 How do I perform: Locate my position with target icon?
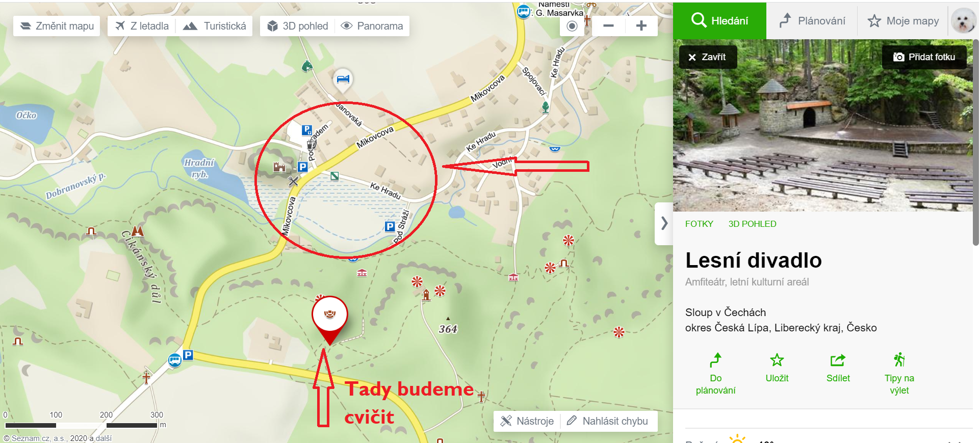pyautogui.click(x=572, y=26)
